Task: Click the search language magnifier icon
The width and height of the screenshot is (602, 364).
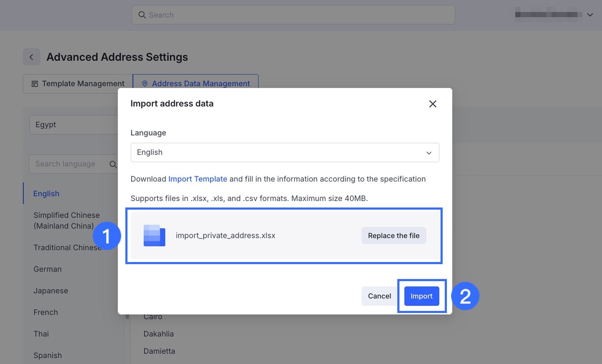Action: pos(113,164)
